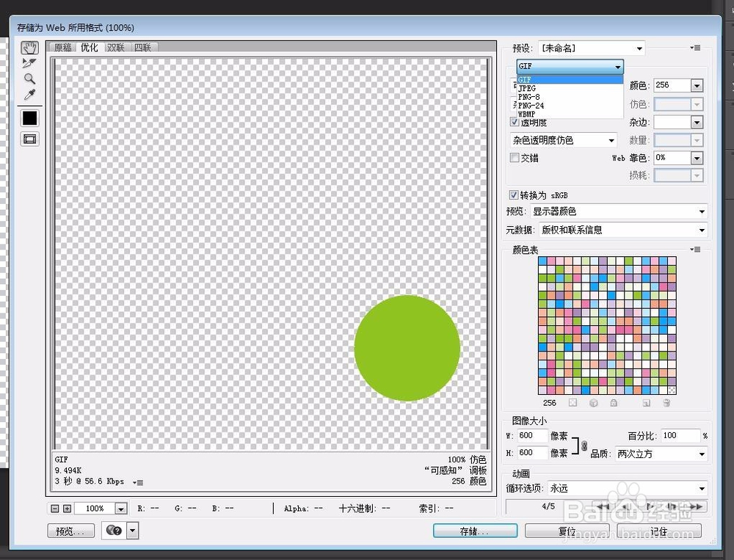The height and width of the screenshot is (560, 734).
Task: Open the 杂色透明度仿色 dither dropdown
Action: (563, 140)
